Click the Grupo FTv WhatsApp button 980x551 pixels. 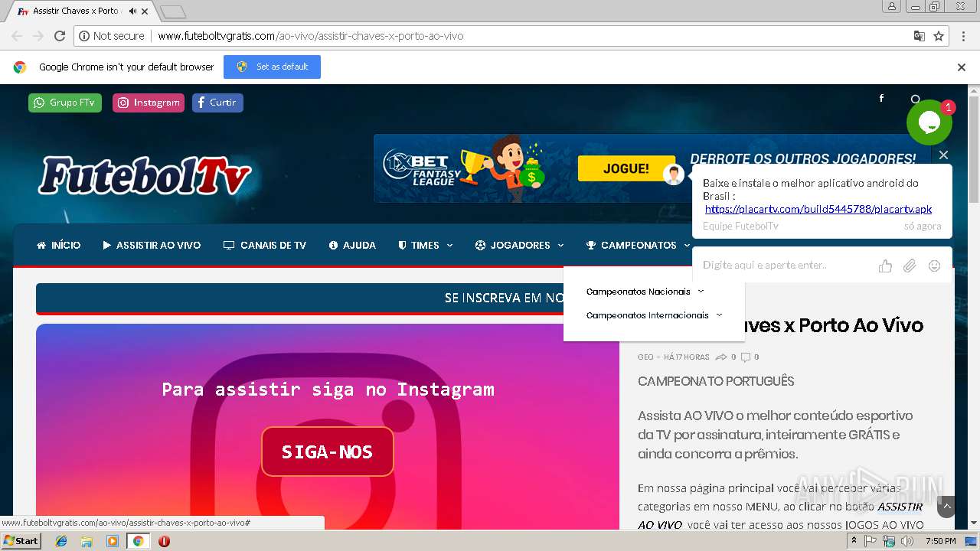pos(65,103)
